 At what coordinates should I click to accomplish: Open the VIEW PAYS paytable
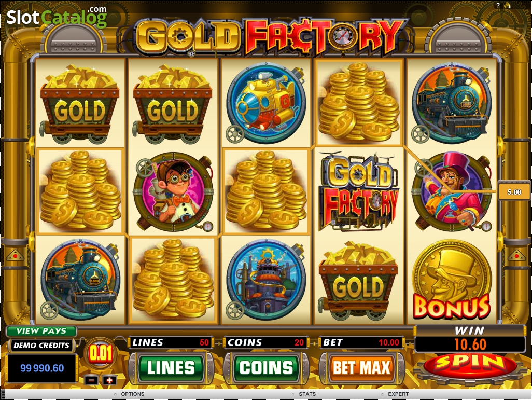[41, 331]
